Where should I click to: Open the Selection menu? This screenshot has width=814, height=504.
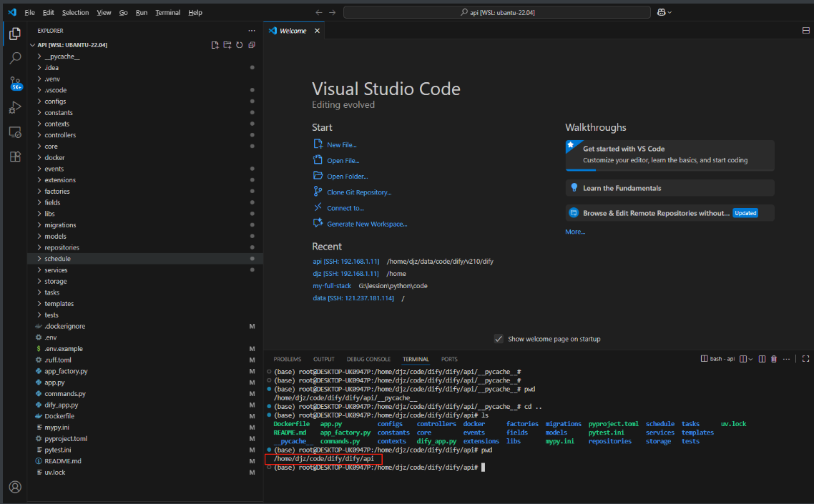point(75,12)
